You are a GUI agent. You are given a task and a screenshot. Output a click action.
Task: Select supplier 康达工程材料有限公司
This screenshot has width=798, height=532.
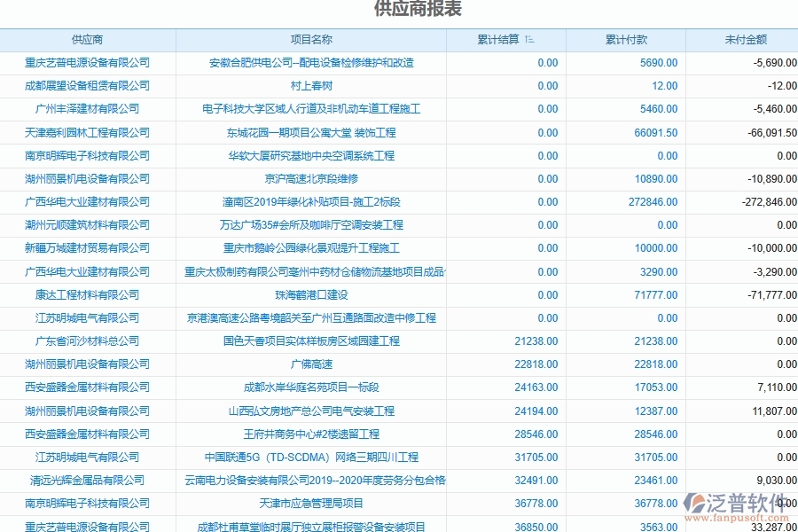89,294
